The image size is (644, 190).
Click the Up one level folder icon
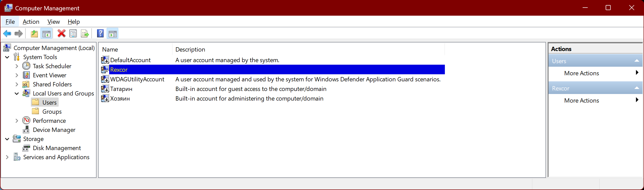[34, 34]
